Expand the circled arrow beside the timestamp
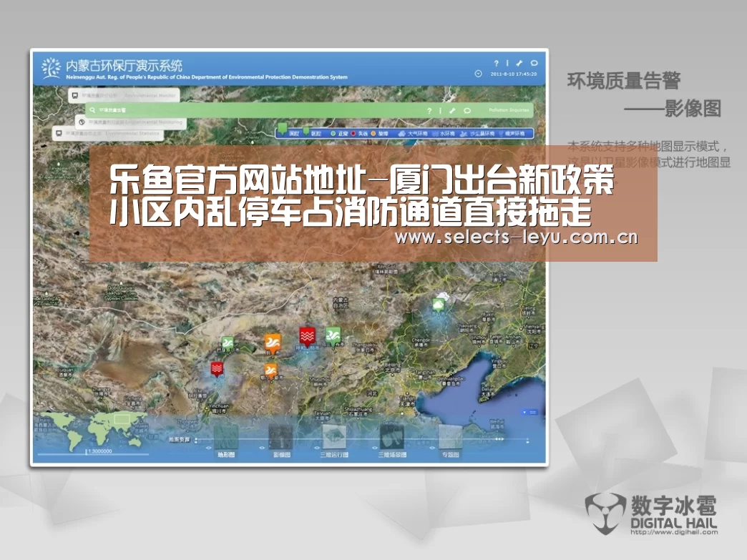The image size is (747, 560). [x=478, y=74]
